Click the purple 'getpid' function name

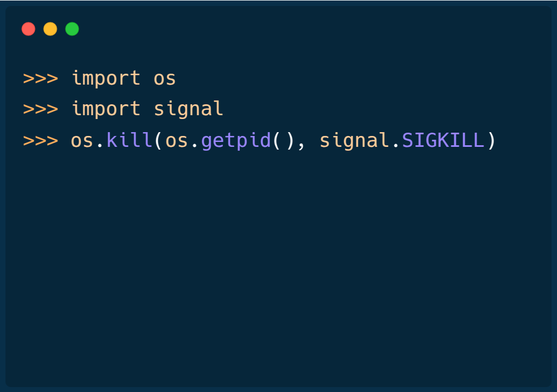[x=236, y=141]
